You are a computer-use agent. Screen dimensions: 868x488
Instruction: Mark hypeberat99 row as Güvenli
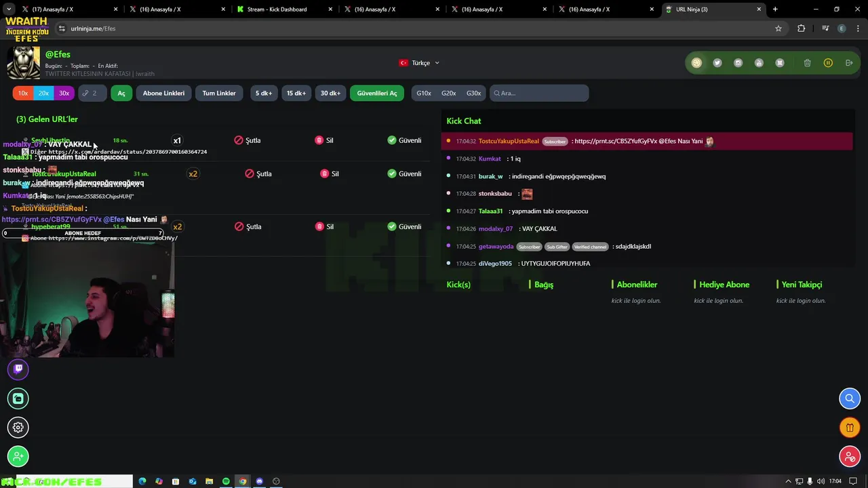pyautogui.click(x=404, y=226)
